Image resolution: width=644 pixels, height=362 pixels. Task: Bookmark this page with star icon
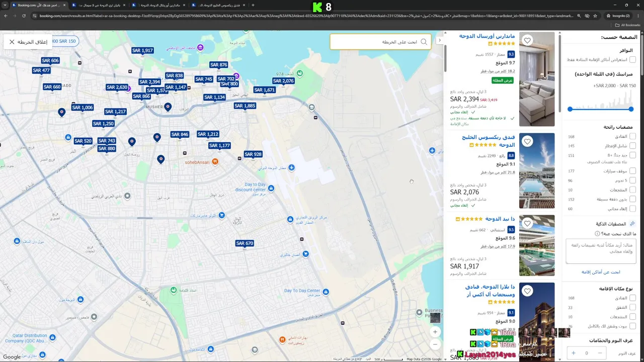click(x=595, y=16)
